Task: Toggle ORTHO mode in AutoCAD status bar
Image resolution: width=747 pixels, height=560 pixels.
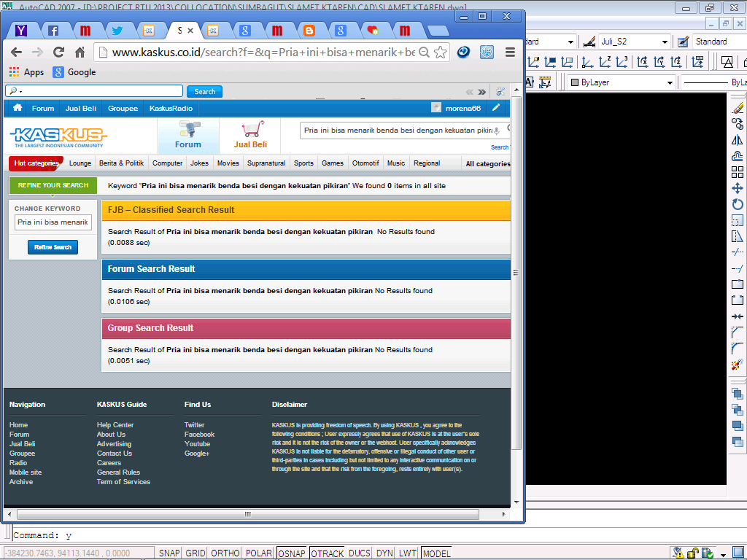Action: coord(225,553)
